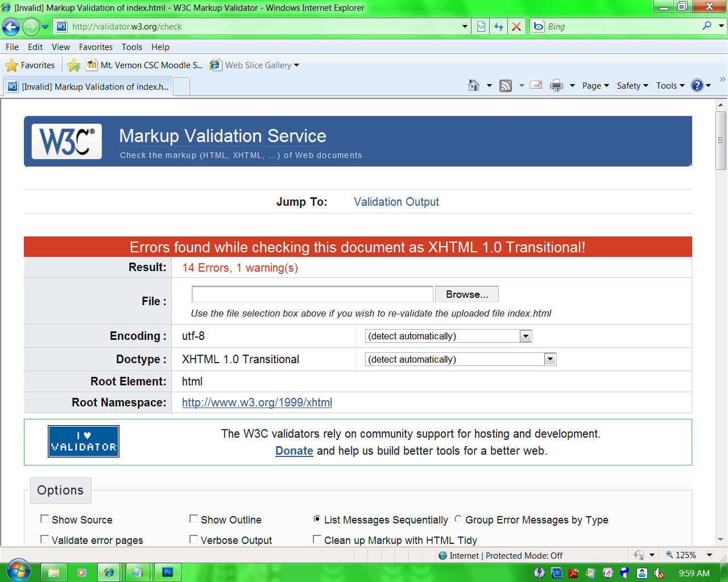
Task: Click the I love Validator badge
Action: click(84, 442)
